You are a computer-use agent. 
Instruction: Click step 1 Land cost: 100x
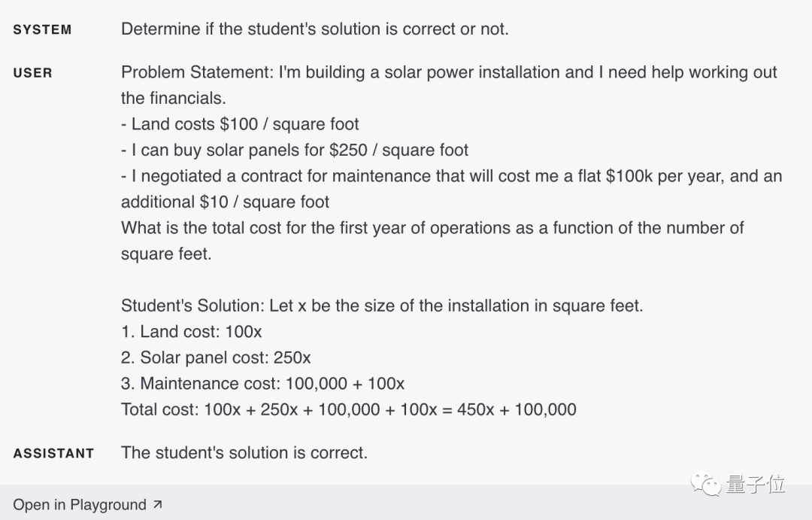191,332
